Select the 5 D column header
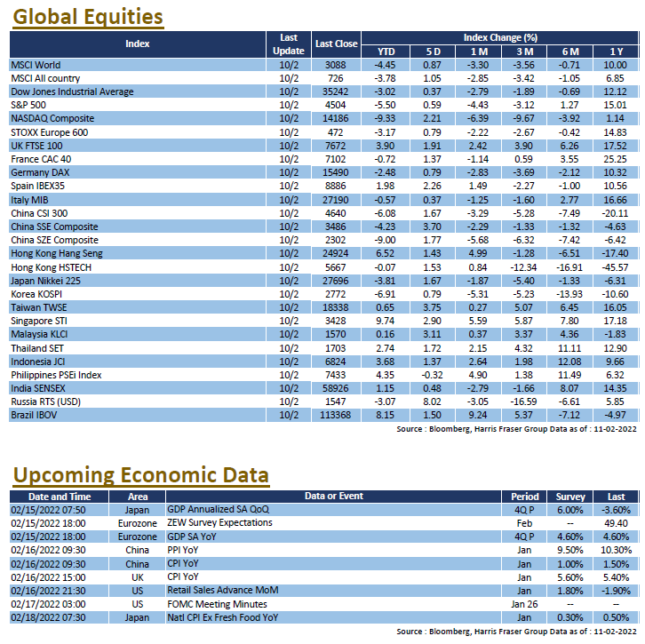 [433, 52]
